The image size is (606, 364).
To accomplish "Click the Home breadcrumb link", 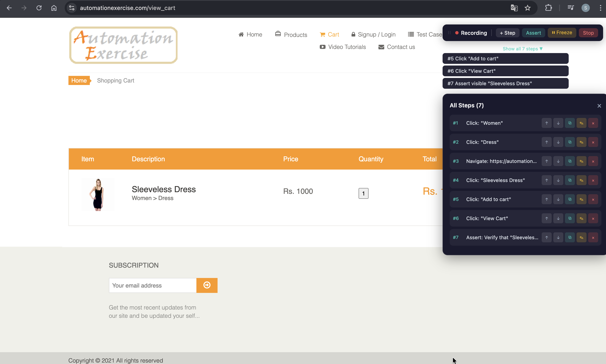I will click(79, 81).
